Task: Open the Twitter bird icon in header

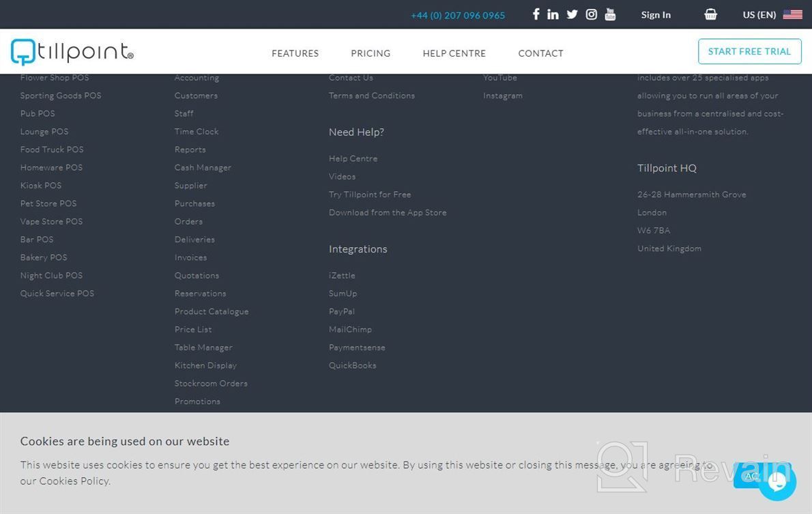Action: (x=572, y=14)
